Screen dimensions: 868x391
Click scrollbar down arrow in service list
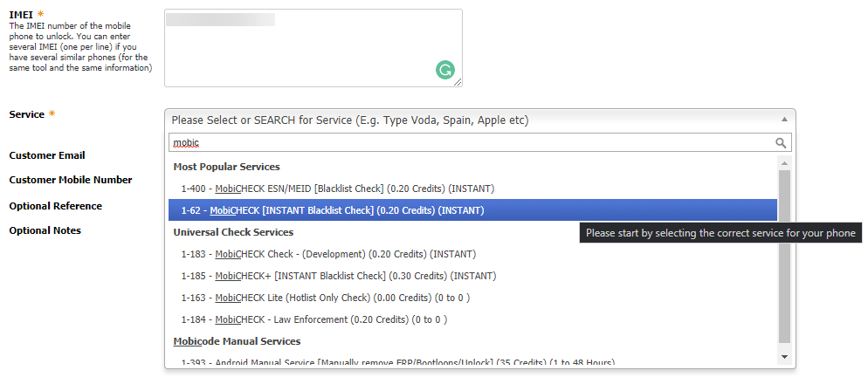(x=784, y=357)
